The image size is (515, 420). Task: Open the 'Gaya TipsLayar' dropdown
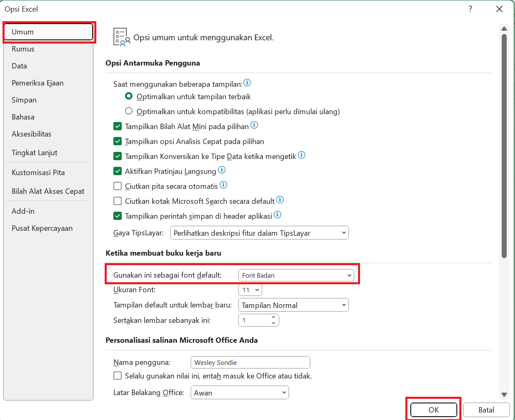(260, 233)
